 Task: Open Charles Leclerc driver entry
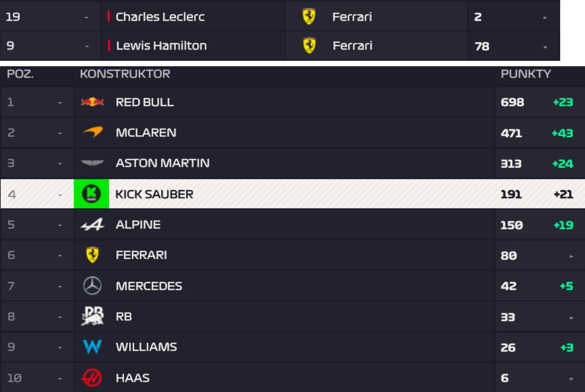pos(160,17)
